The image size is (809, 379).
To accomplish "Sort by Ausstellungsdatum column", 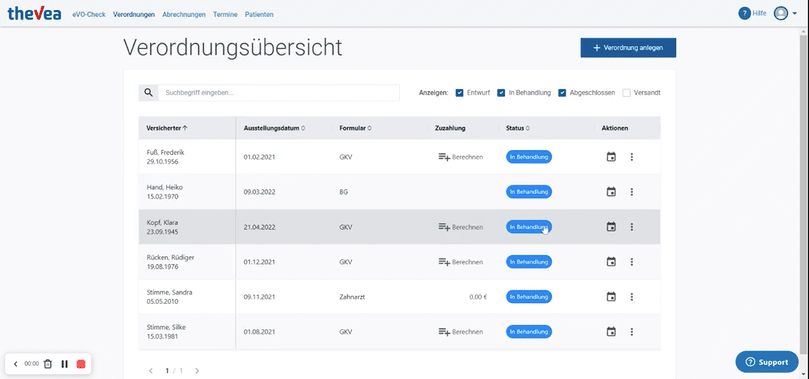I will click(274, 128).
